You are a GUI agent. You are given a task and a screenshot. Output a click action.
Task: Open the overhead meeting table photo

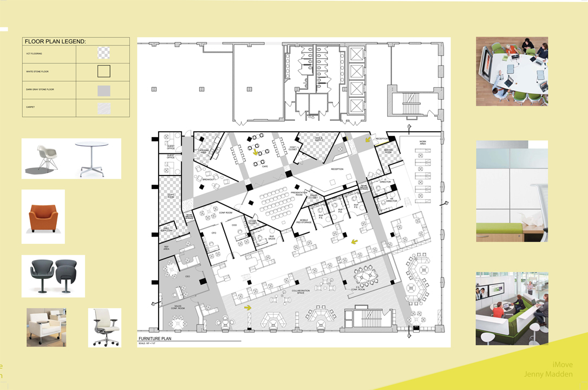(x=512, y=71)
